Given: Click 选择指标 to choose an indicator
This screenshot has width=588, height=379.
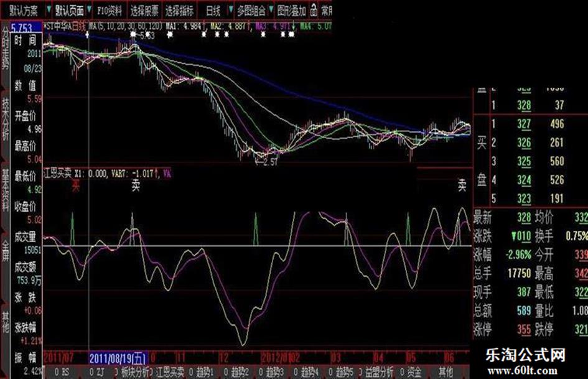Looking at the screenshot, I should [x=180, y=11].
